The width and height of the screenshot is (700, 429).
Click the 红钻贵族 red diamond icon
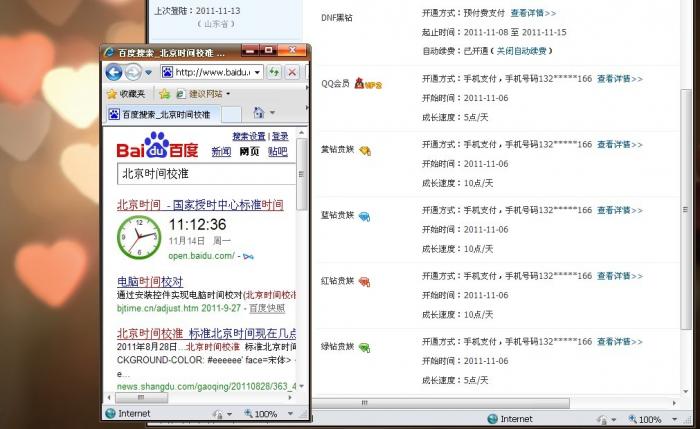[364, 282]
